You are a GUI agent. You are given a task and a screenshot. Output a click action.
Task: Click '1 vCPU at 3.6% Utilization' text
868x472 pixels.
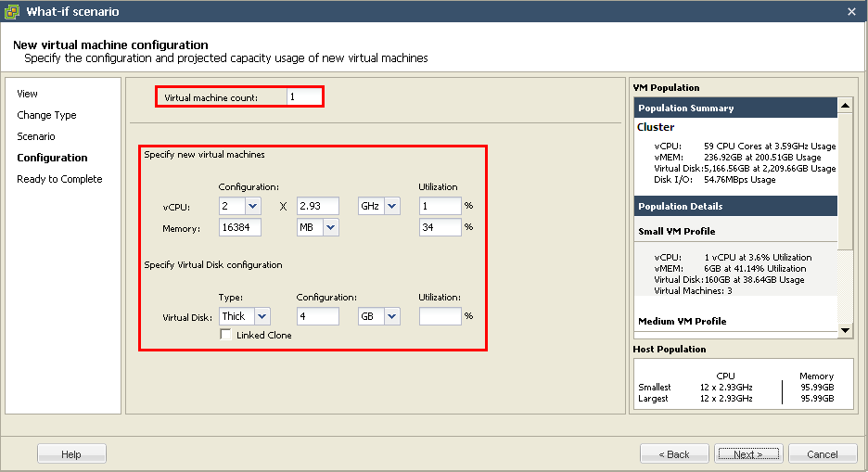(758, 257)
